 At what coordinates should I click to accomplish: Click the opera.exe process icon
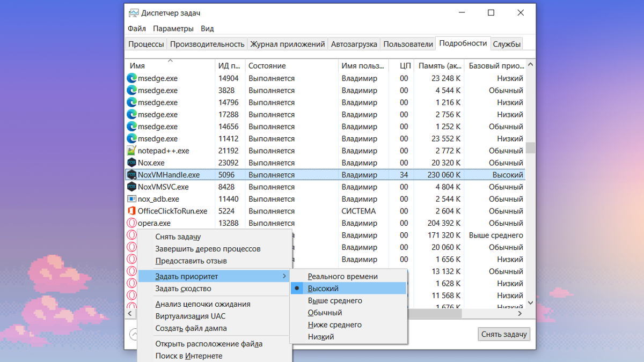coord(131,223)
